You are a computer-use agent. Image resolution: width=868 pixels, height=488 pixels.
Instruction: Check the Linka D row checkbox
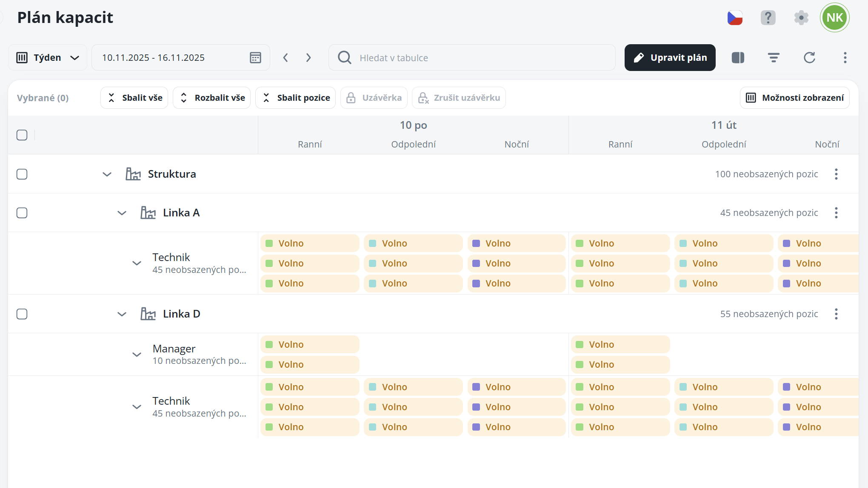22,314
